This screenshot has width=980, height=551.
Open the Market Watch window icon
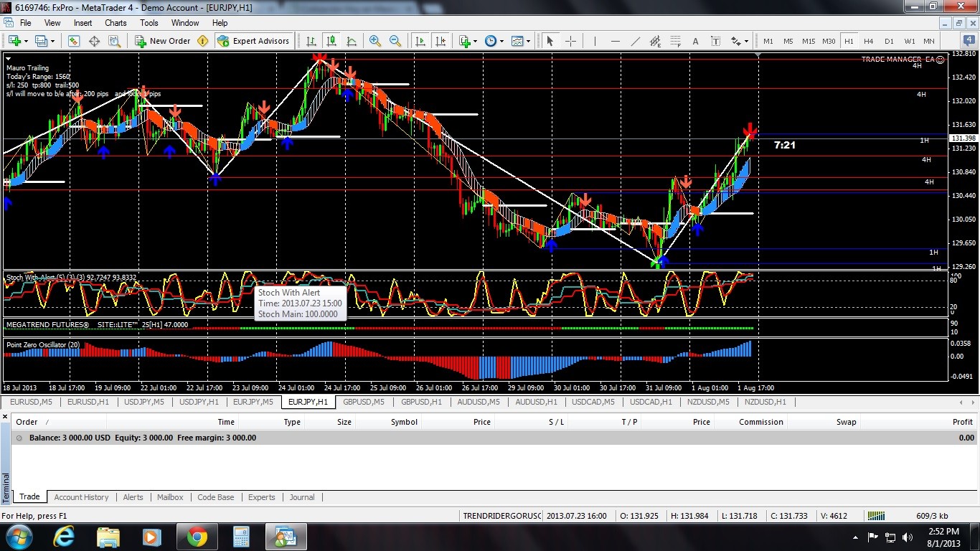(73, 41)
